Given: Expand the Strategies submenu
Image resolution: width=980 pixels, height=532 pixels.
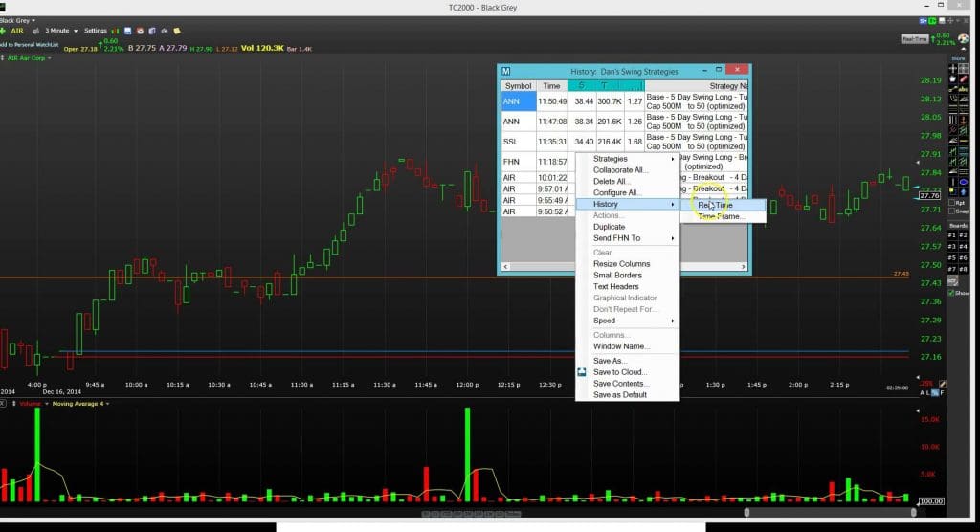Looking at the screenshot, I should [628, 159].
